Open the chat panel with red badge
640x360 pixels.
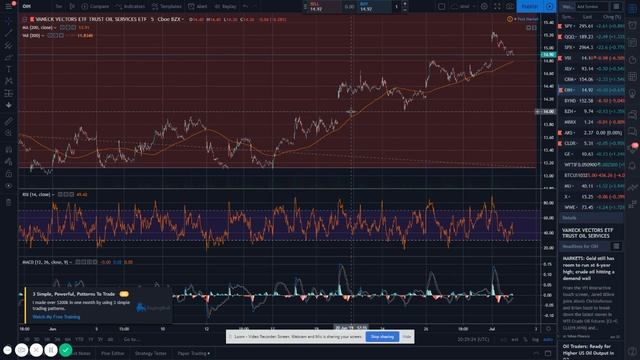coord(632,148)
